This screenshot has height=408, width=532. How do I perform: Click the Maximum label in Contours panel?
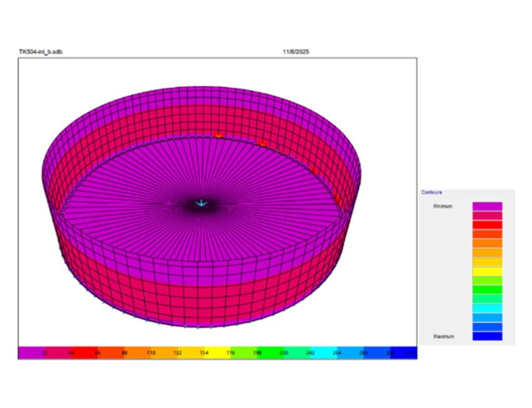[x=443, y=336]
